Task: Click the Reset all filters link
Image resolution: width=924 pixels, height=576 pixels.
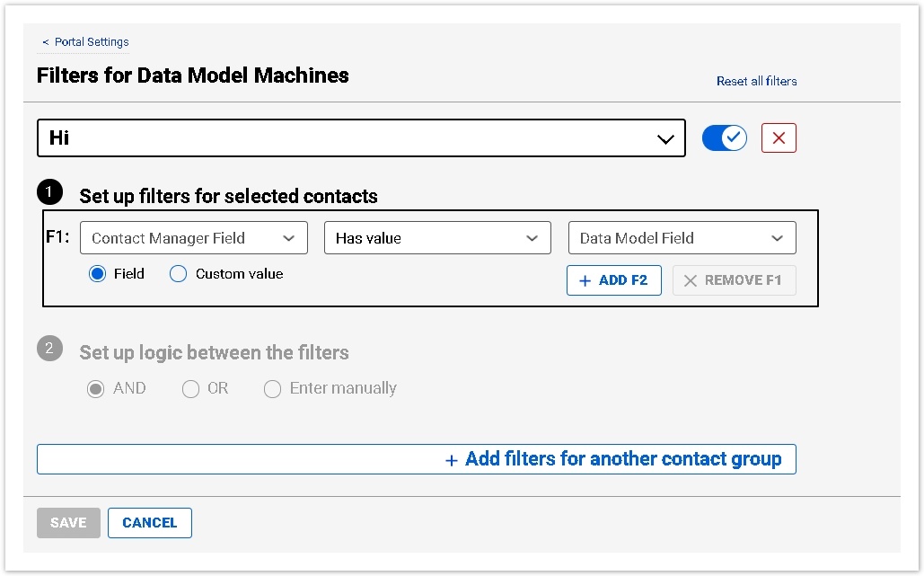Action: pos(756,81)
